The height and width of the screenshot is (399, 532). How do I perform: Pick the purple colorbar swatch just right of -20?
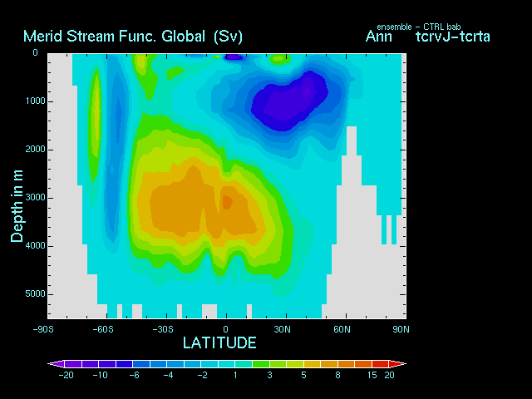pyautogui.click(x=74, y=364)
